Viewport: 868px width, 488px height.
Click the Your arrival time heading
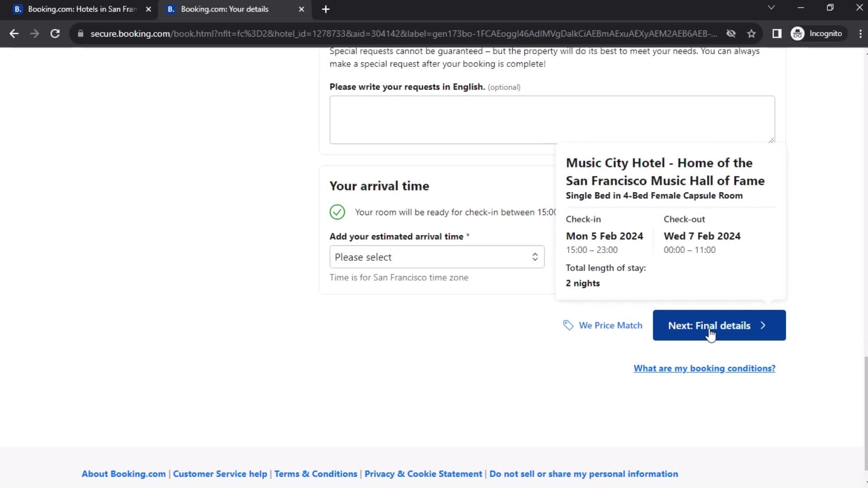[379, 186]
